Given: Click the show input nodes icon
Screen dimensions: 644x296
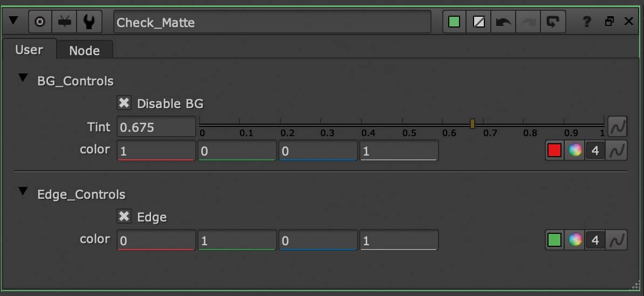Looking at the screenshot, I should pos(65,22).
